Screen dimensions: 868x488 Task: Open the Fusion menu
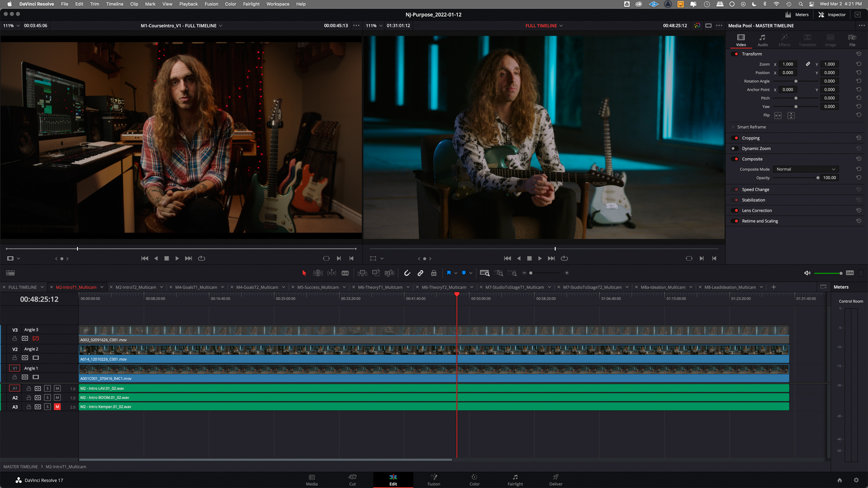211,4
